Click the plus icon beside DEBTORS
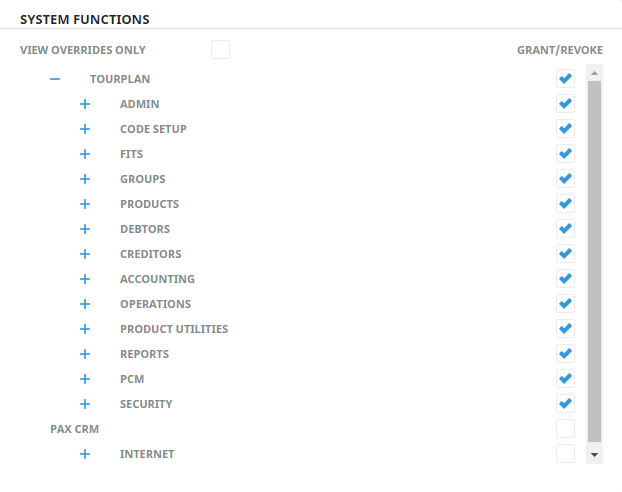Viewport: 622px width, 492px height. [x=85, y=229]
